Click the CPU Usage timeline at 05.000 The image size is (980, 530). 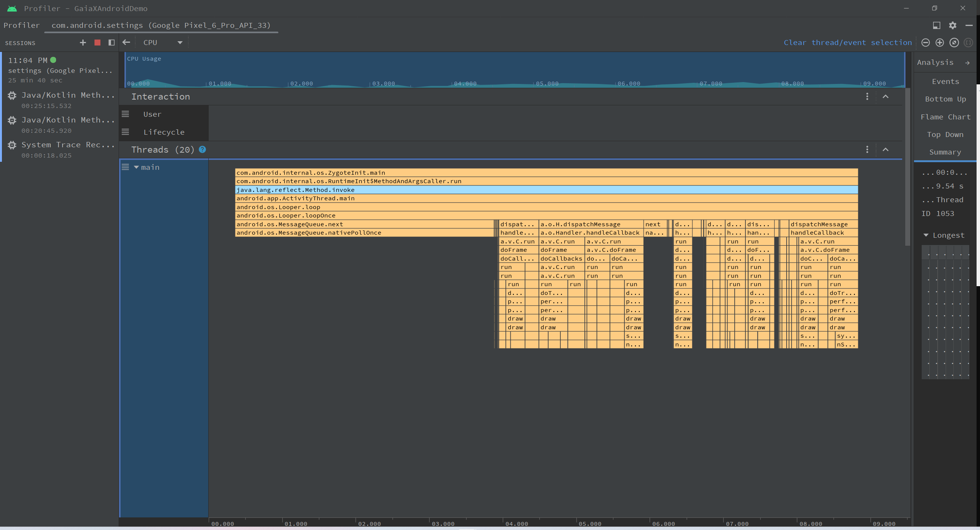point(547,83)
